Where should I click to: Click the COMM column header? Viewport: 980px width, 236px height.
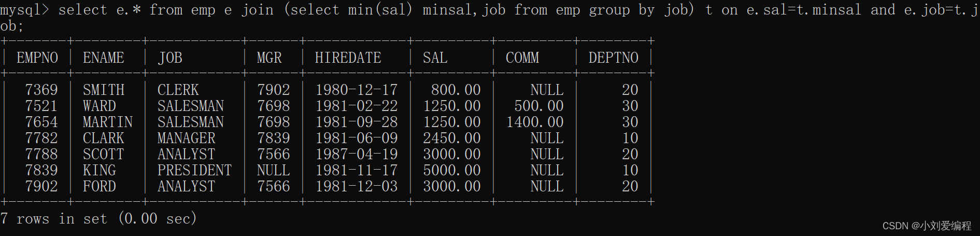(522, 58)
